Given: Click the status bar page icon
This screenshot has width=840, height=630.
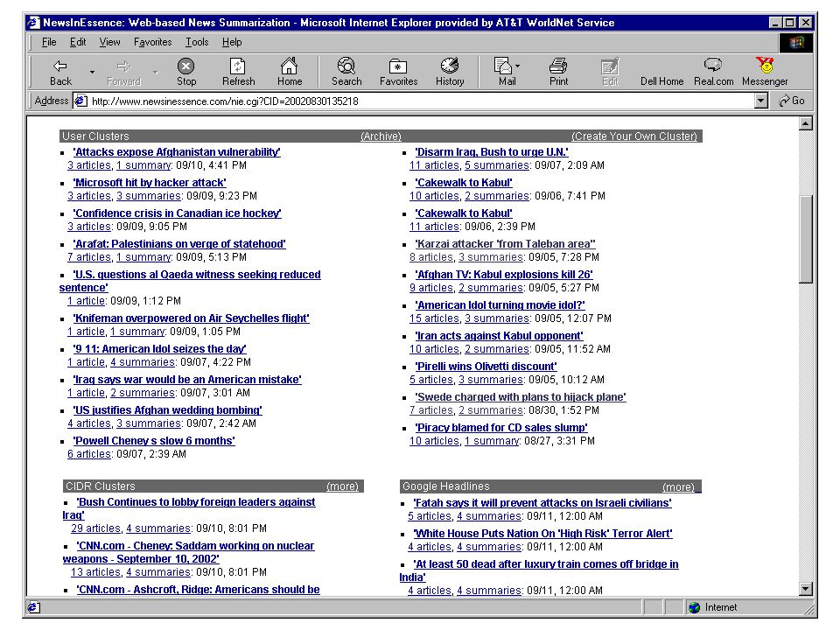Looking at the screenshot, I should point(33,607).
